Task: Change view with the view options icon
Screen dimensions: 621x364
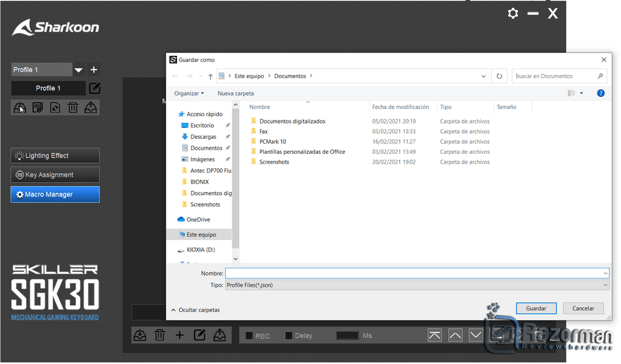Action: pyautogui.click(x=571, y=93)
